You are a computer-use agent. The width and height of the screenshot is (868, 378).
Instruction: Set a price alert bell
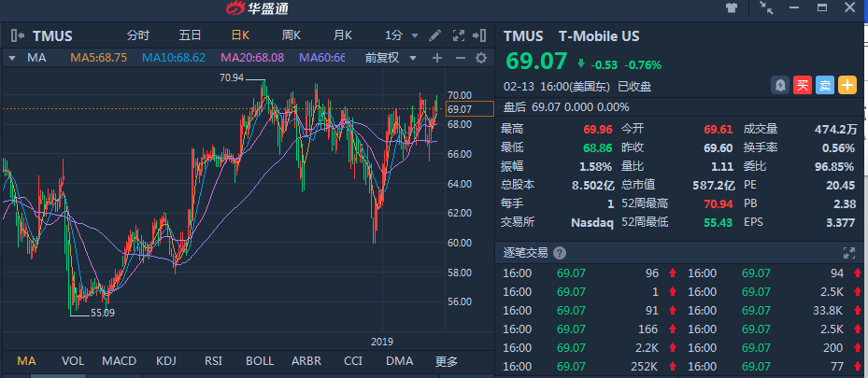tap(780, 85)
